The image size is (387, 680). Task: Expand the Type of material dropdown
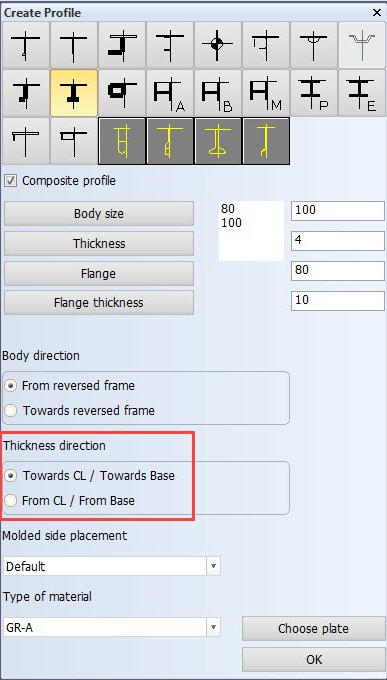(112, 628)
